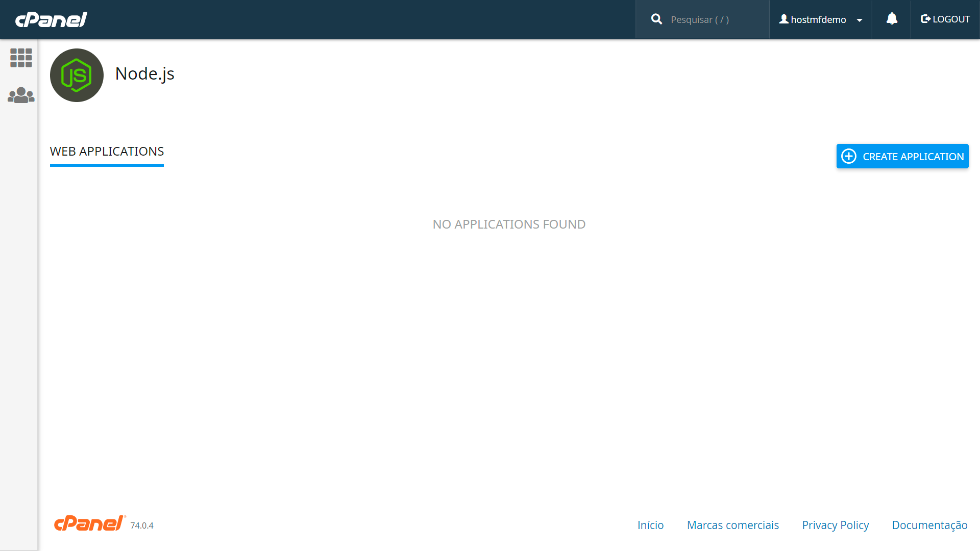The width and height of the screenshot is (980, 551).
Task: Click the search magnifier icon
Action: point(656,19)
